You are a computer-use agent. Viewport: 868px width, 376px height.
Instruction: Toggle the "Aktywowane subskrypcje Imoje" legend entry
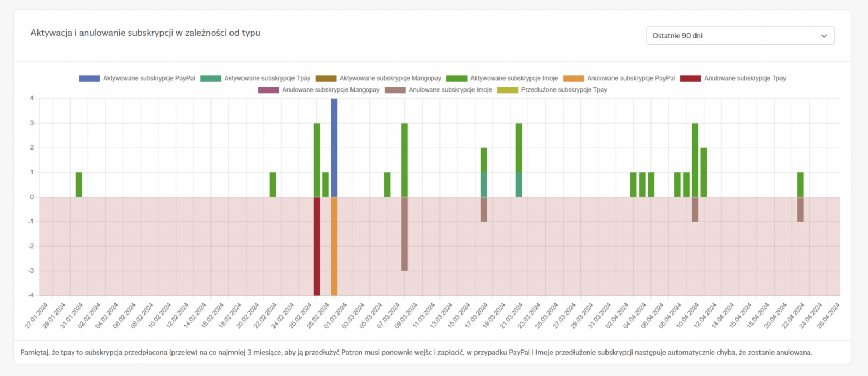pyautogui.click(x=513, y=79)
